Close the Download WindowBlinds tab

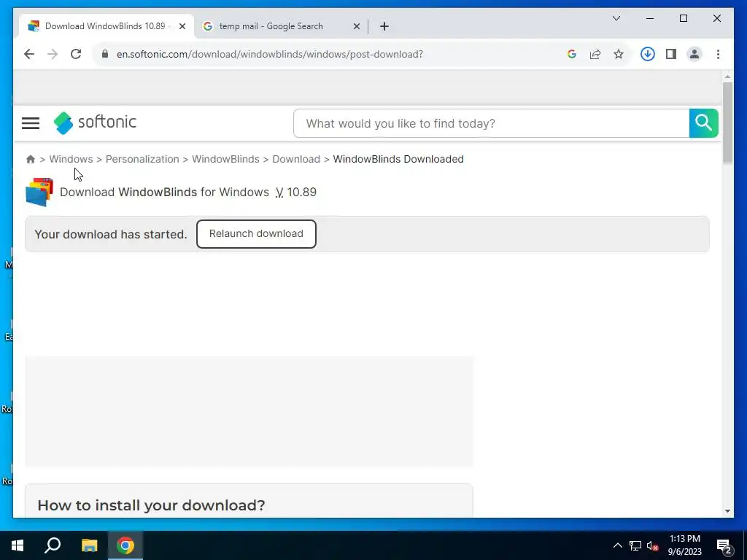click(182, 26)
